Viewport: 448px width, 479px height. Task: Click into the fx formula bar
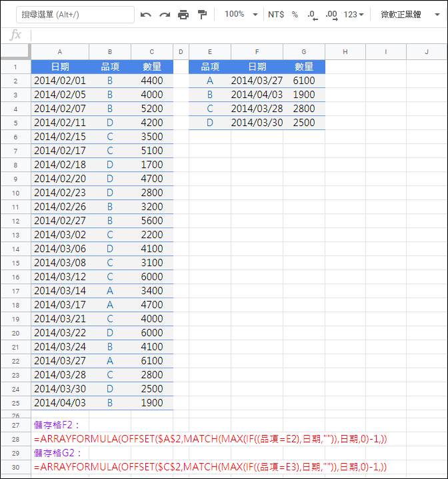pos(238,35)
